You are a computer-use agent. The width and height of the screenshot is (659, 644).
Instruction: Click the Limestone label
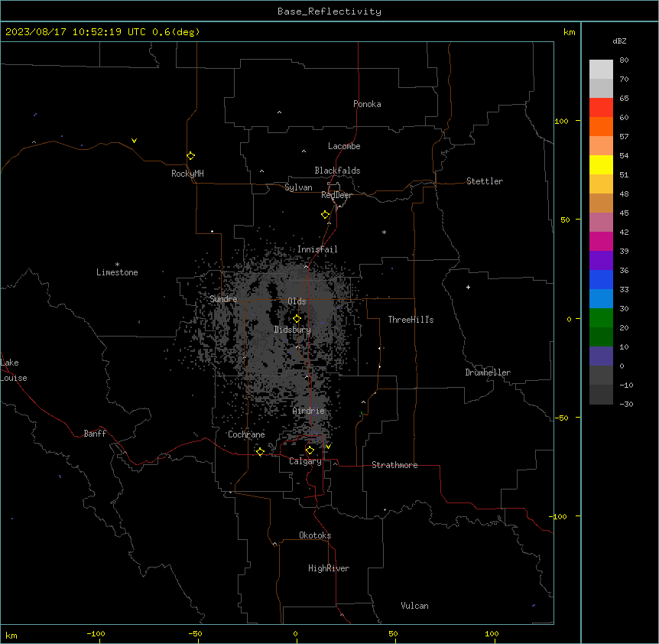click(117, 272)
